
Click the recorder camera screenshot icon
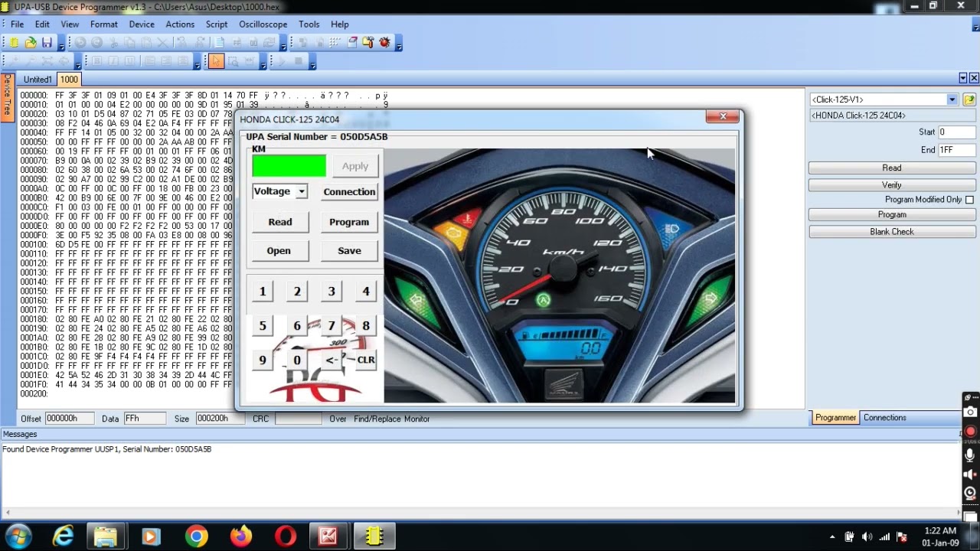(x=970, y=412)
